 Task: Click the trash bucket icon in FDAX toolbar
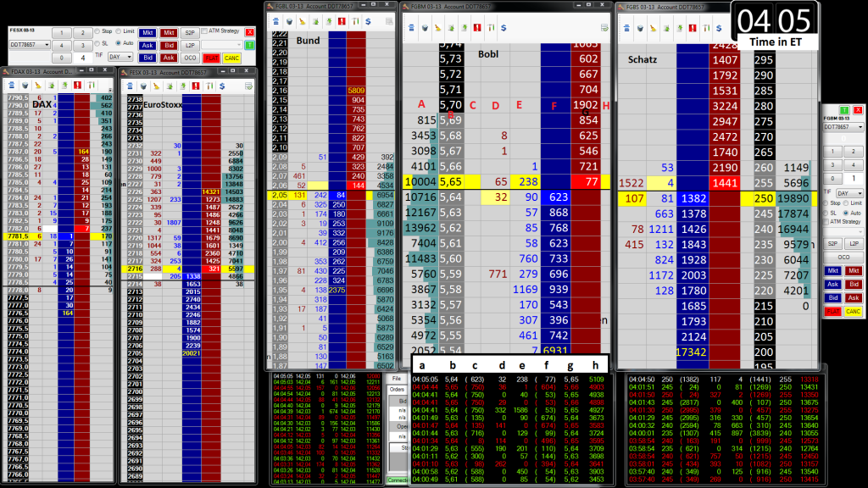coord(25,86)
